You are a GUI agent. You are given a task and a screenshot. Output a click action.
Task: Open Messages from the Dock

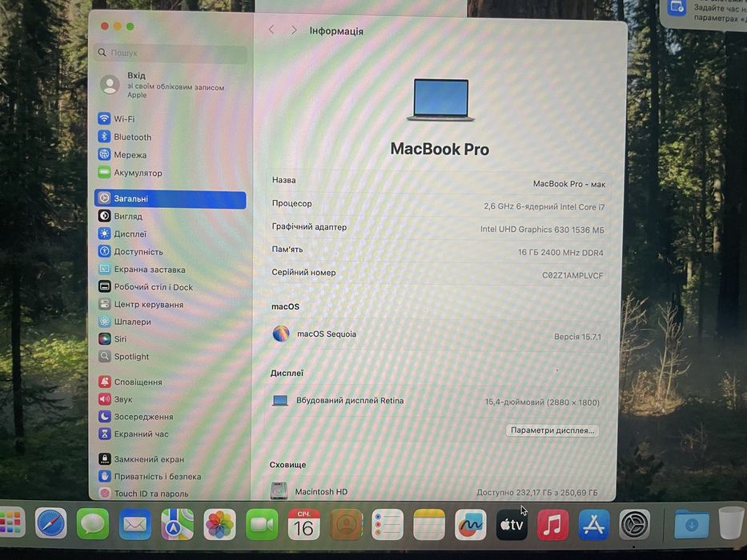click(x=92, y=524)
